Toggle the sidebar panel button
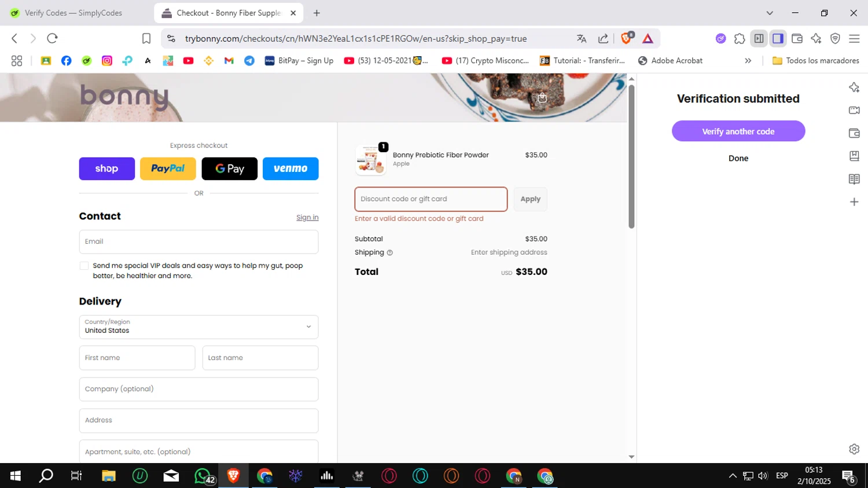Image resolution: width=868 pixels, height=488 pixels. 759,38
